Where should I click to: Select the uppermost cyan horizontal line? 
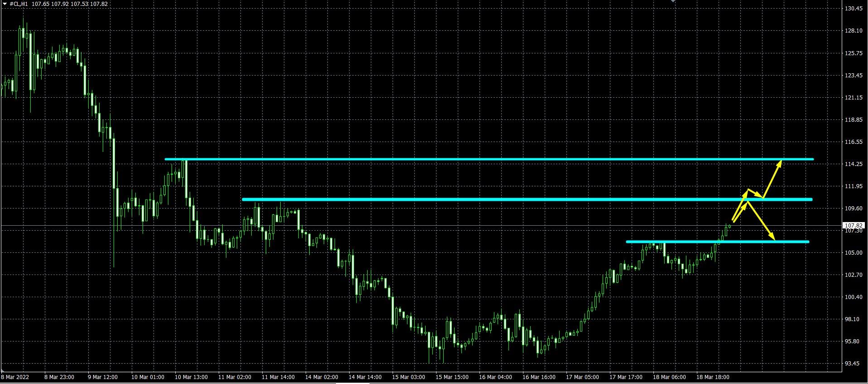(453, 159)
